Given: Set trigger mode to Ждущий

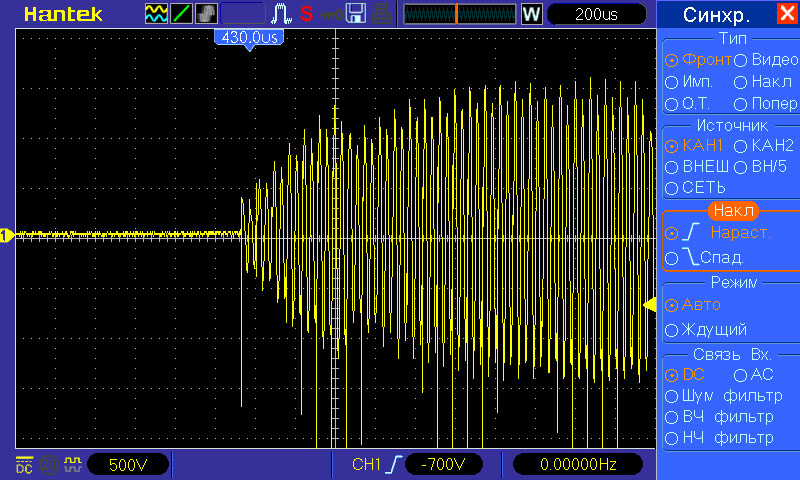Looking at the screenshot, I should point(706,330).
